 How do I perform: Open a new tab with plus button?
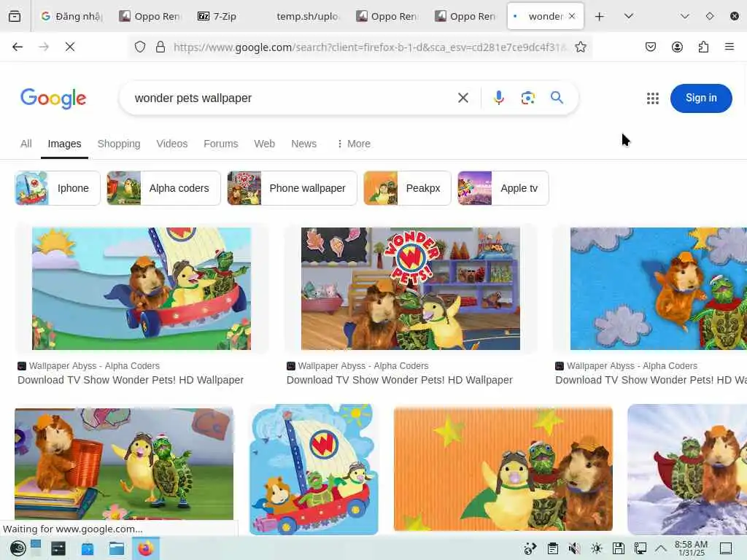pos(600,16)
